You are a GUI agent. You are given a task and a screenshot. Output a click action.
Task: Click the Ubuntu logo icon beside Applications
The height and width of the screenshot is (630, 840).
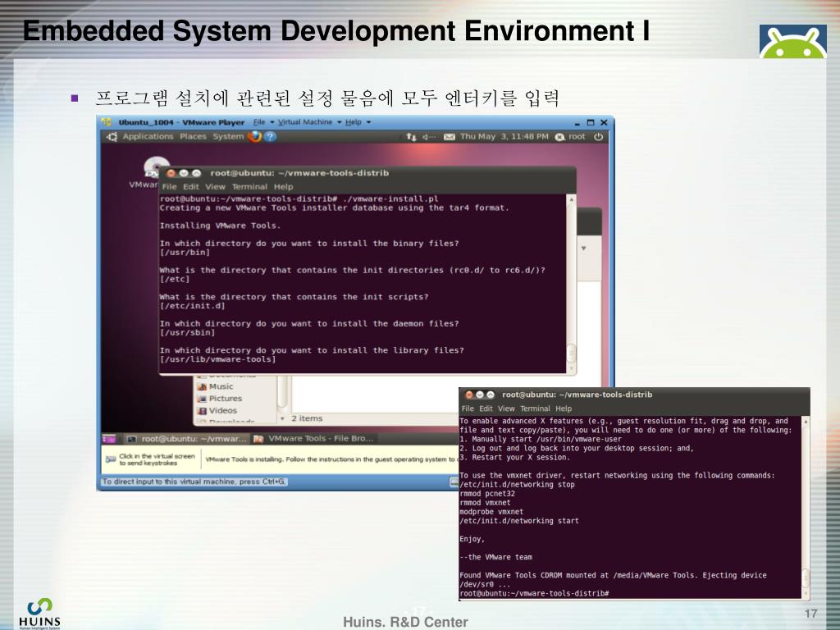(x=112, y=137)
